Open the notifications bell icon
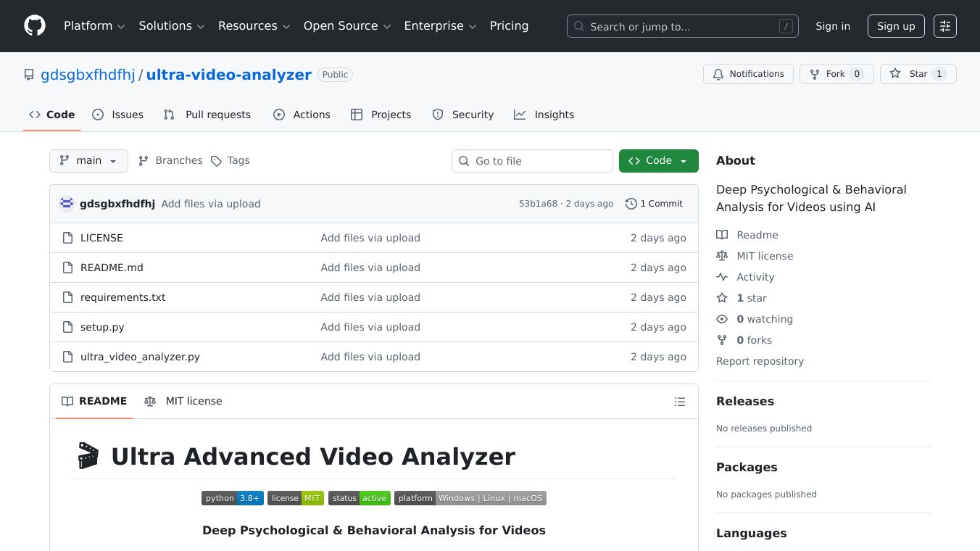The image size is (980, 551). coord(718,74)
